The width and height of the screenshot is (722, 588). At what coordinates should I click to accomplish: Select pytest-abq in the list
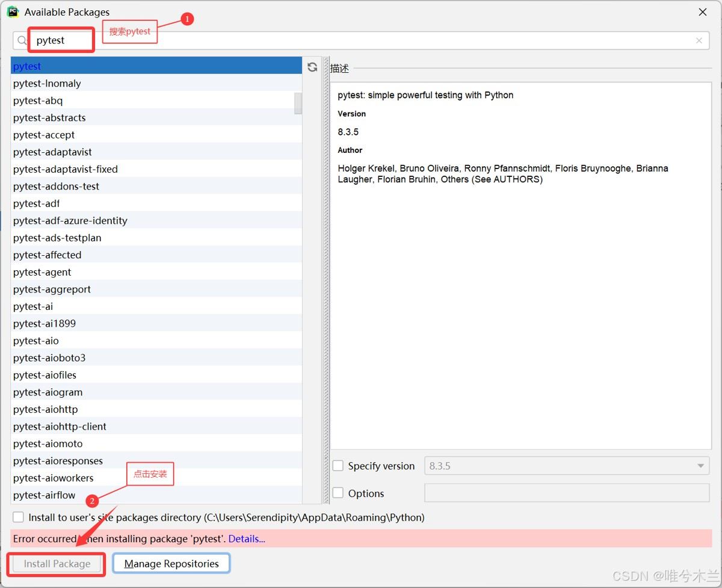click(x=156, y=101)
